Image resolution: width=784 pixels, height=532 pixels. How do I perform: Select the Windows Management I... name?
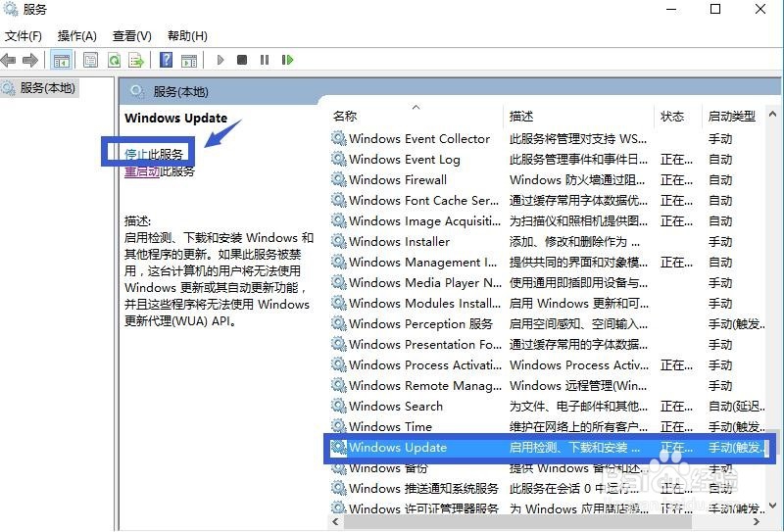point(423,262)
